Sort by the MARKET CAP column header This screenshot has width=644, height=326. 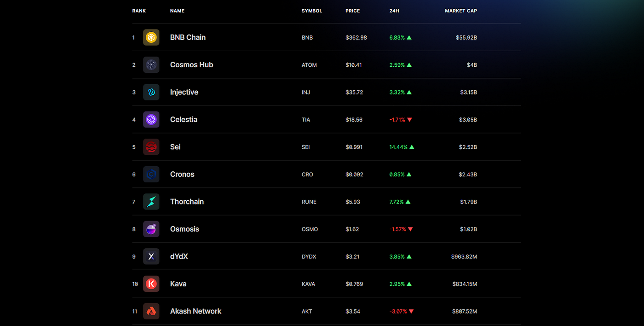coord(461,11)
